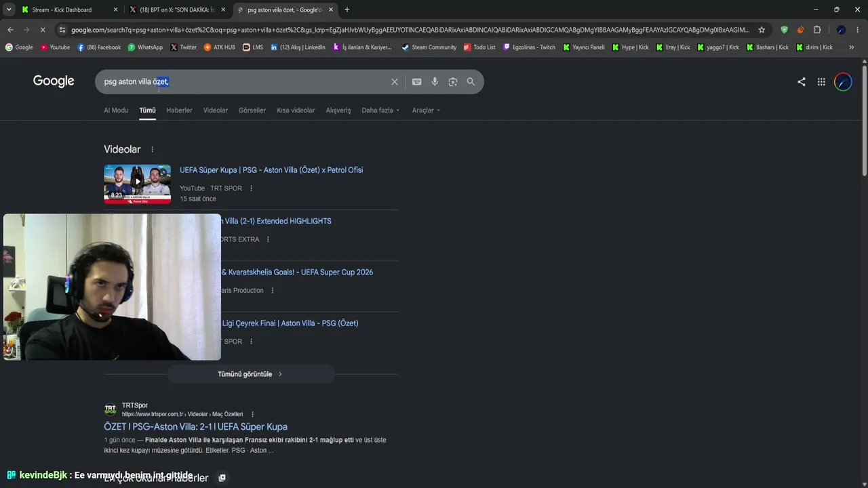Open the WhatsApp bookmark
Viewport: 868px width, 488px height.
145,47
